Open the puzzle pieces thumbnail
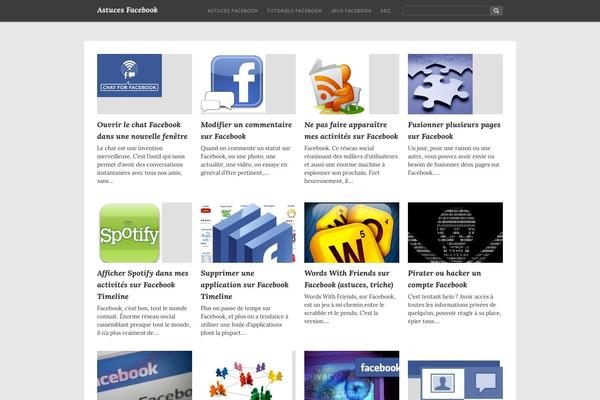This screenshot has width=600, height=400. 455,84
